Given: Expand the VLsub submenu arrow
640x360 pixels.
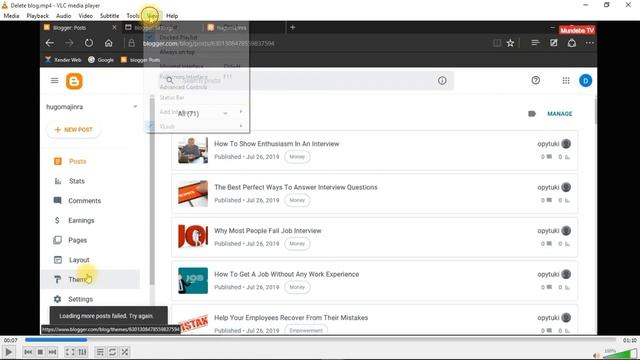Looking at the screenshot, I should [241, 126].
